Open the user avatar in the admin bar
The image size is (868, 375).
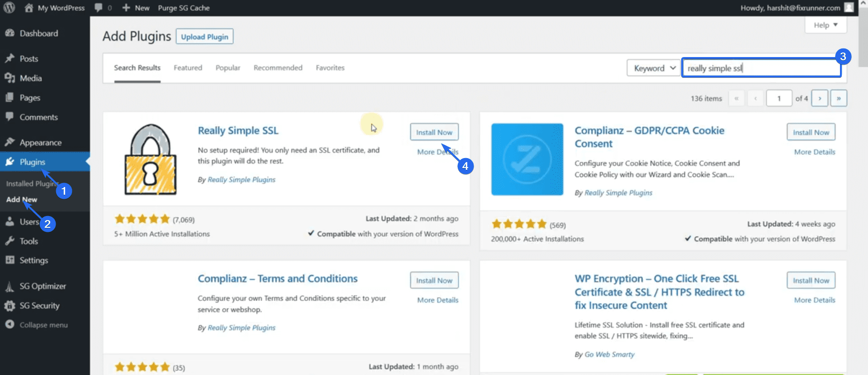pyautogui.click(x=849, y=8)
